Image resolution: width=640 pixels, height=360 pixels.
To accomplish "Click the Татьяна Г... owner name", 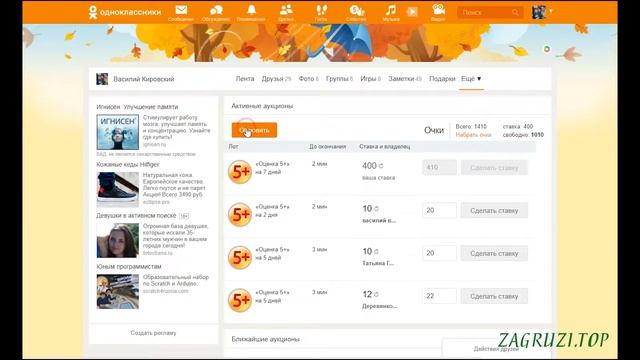I will pos(378,263).
